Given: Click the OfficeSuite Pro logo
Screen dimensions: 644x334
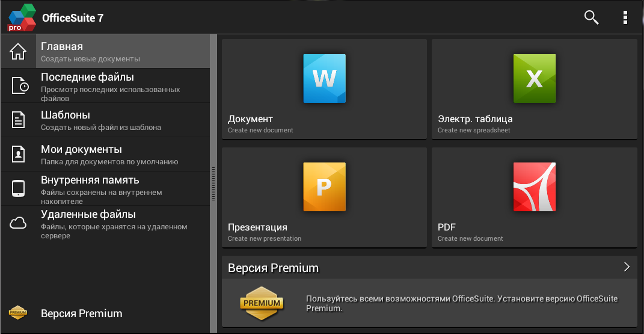Looking at the screenshot, I should (x=22, y=17).
